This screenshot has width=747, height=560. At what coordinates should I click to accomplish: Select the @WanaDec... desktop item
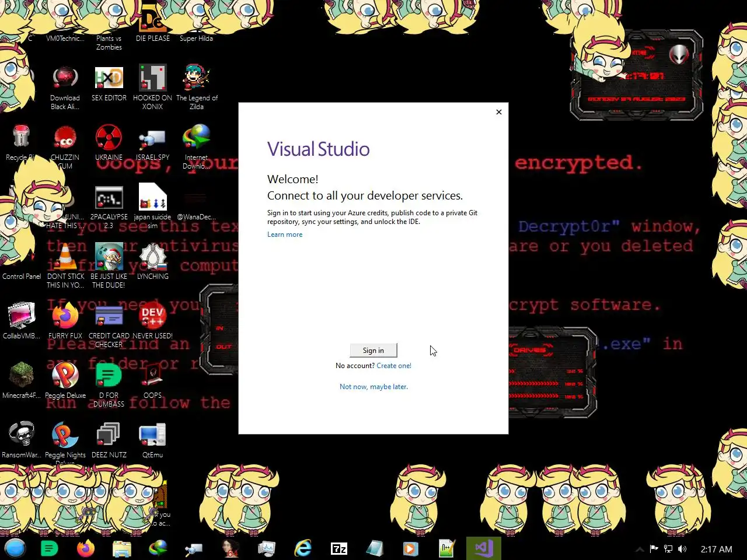(x=197, y=207)
